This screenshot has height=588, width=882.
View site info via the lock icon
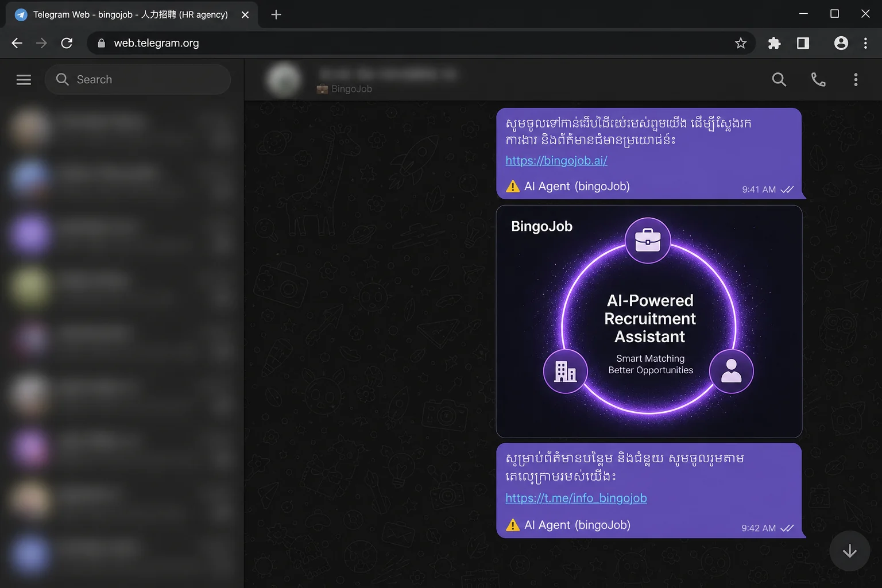tap(102, 43)
